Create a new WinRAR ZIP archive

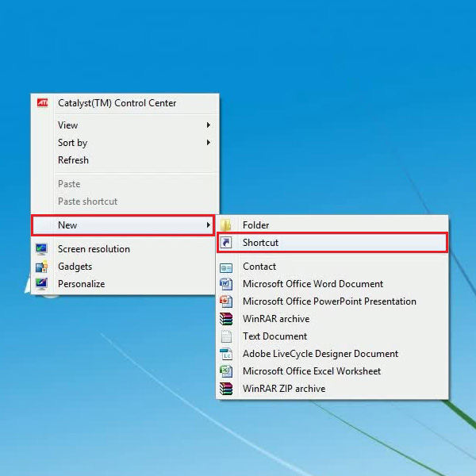pos(332,389)
